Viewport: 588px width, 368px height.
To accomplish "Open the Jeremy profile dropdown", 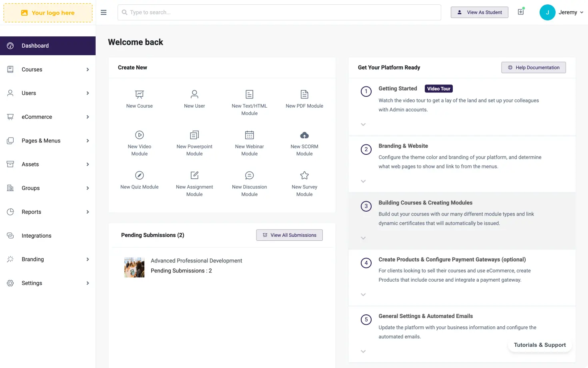I will tap(562, 12).
